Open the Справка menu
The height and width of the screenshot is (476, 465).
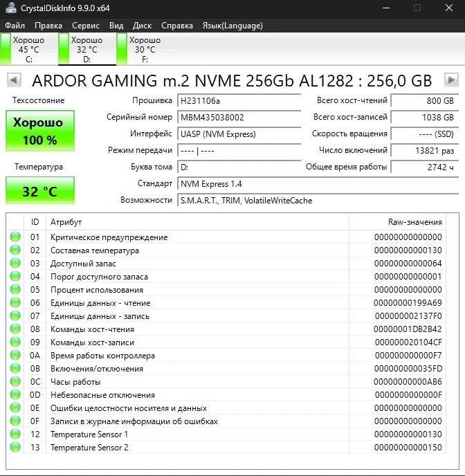[177, 26]
